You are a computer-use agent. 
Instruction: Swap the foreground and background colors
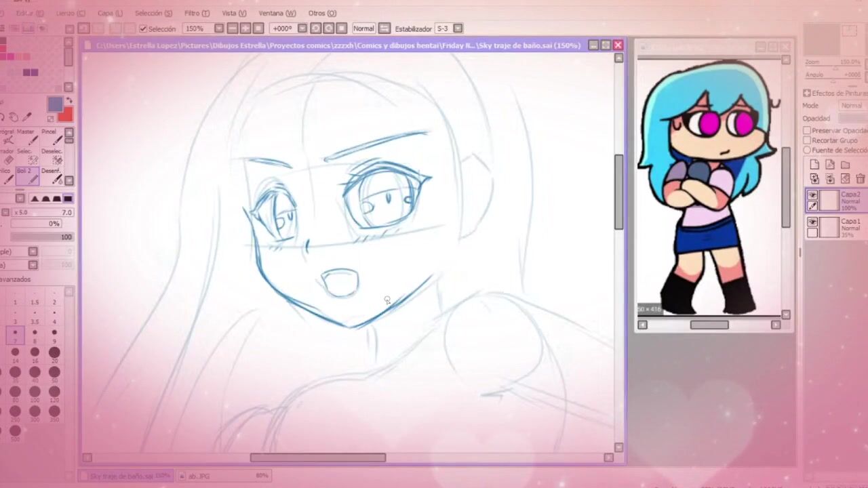[68, 101]
